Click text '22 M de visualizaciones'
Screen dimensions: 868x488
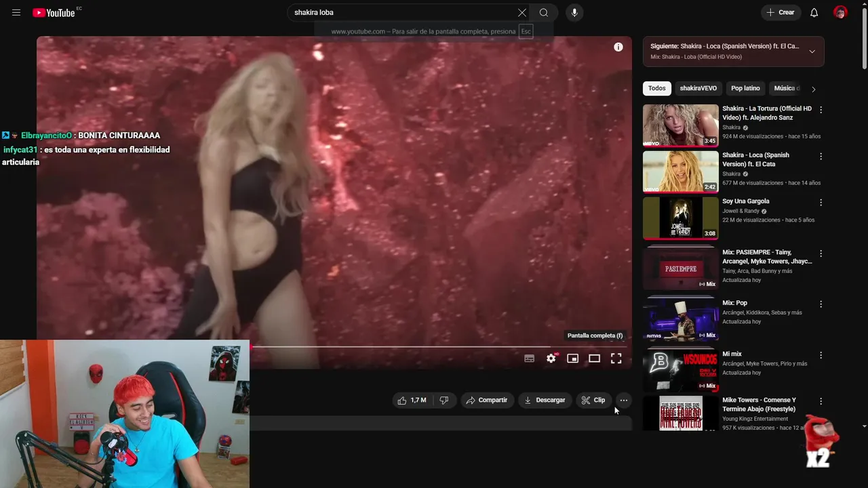(x=751, y=220)
